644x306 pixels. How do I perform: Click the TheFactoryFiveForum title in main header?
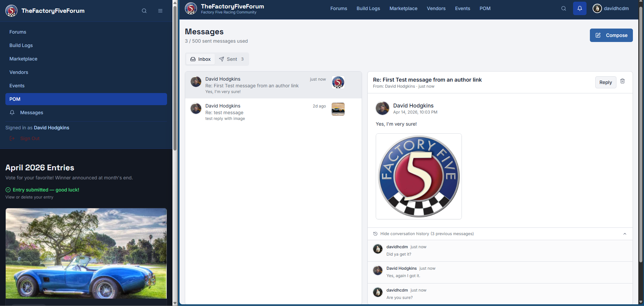(x=233, y=6)
